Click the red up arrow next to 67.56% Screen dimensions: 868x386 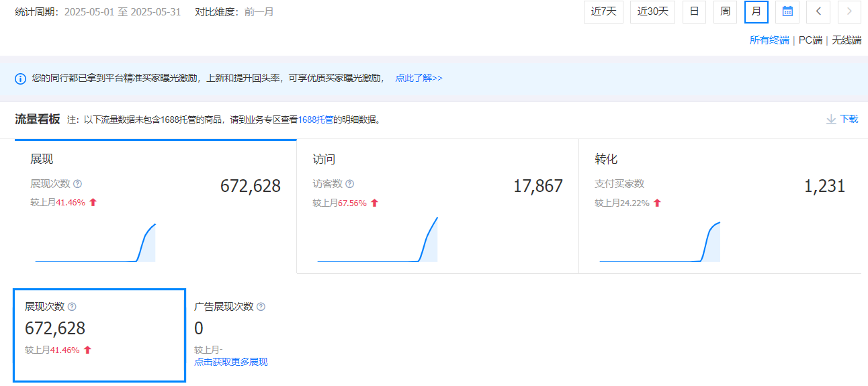[x=374, y=203]
